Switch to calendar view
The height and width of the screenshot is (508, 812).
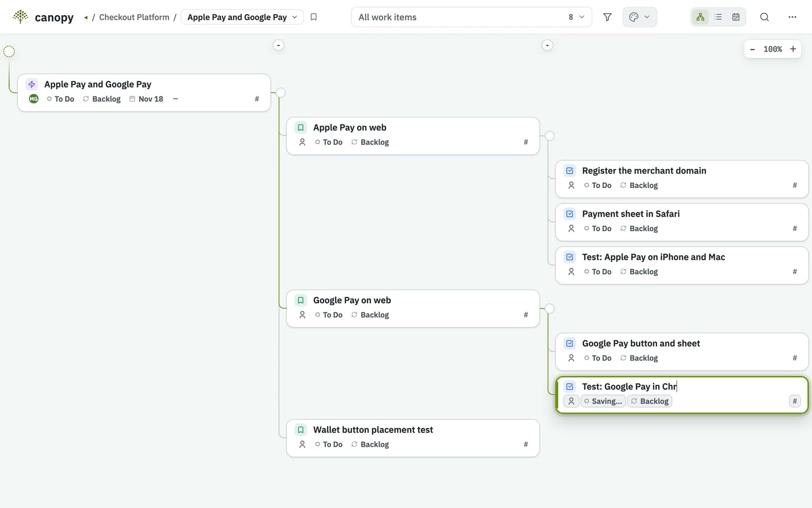click(736, 17)
